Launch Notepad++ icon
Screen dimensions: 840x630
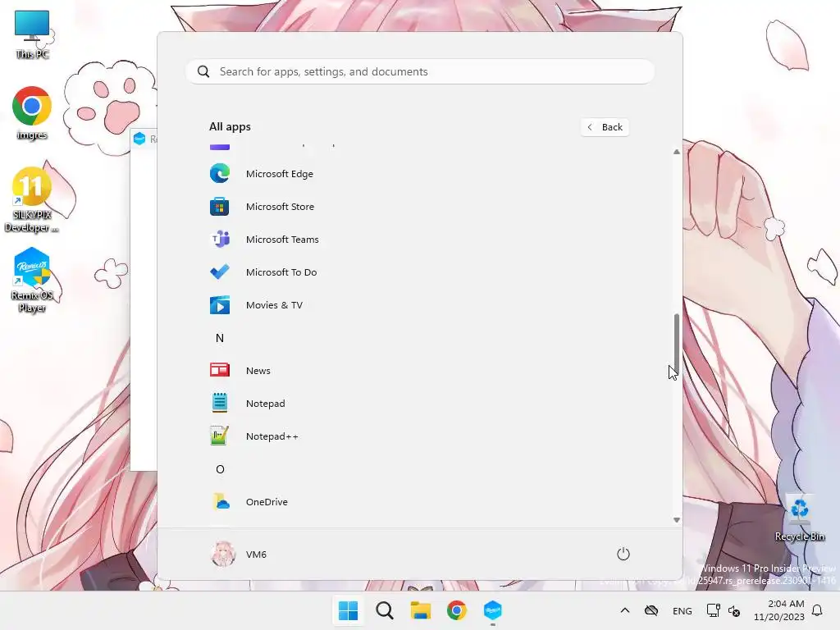click(220, 436)
